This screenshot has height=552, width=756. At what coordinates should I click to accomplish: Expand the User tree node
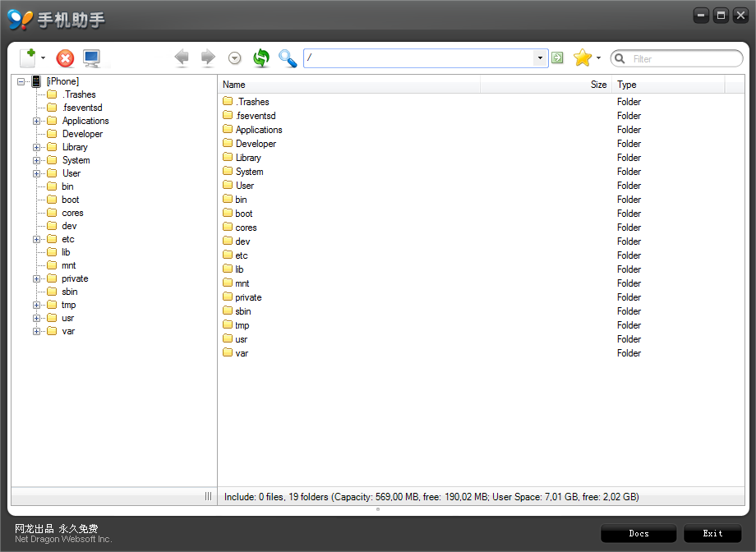36,173
